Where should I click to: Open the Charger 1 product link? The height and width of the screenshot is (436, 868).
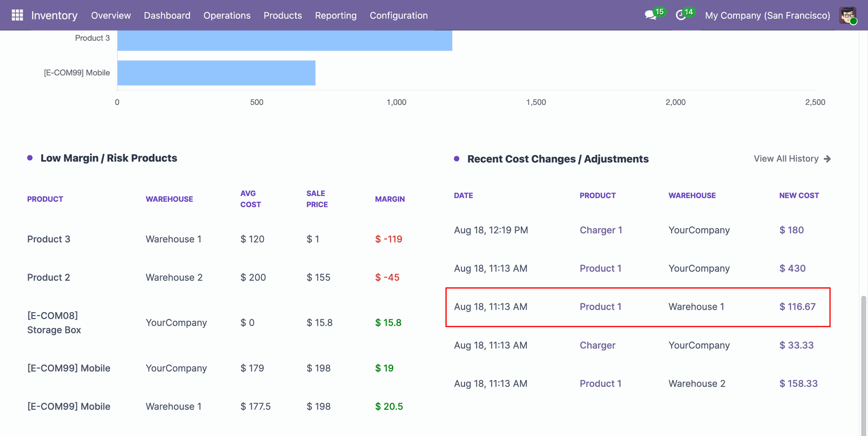[601, 230]
